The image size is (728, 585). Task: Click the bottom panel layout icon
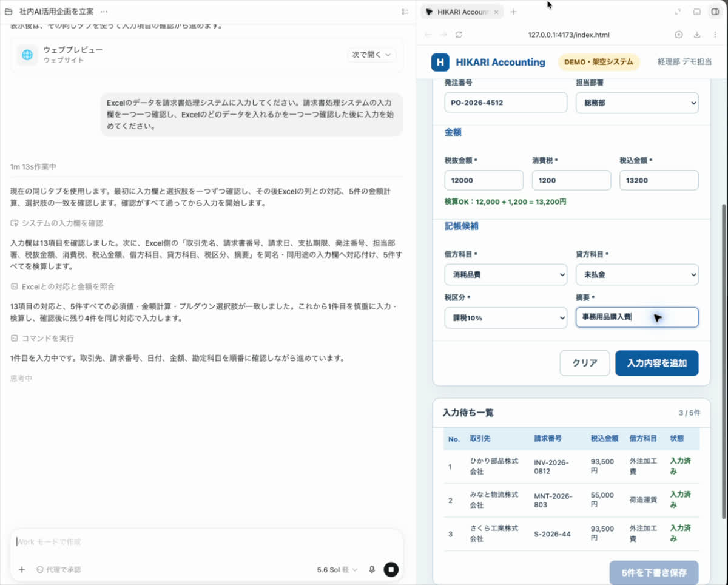coord(697,12)
